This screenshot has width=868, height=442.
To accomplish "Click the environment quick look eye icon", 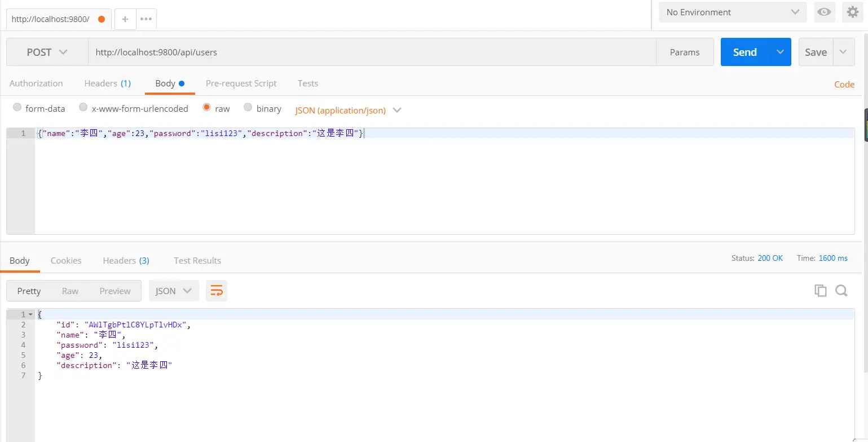I will pos(824,12).
